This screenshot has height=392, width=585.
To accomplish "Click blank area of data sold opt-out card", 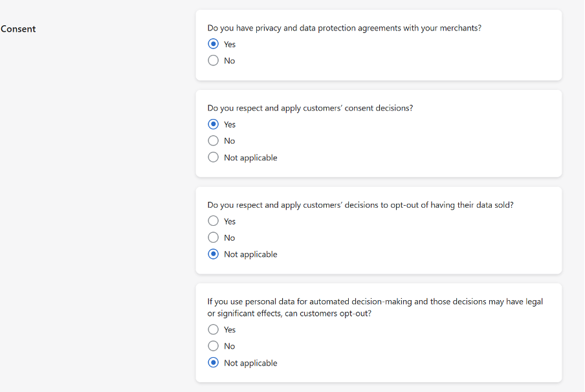I will pyautogui.click(x=421, y=239).
